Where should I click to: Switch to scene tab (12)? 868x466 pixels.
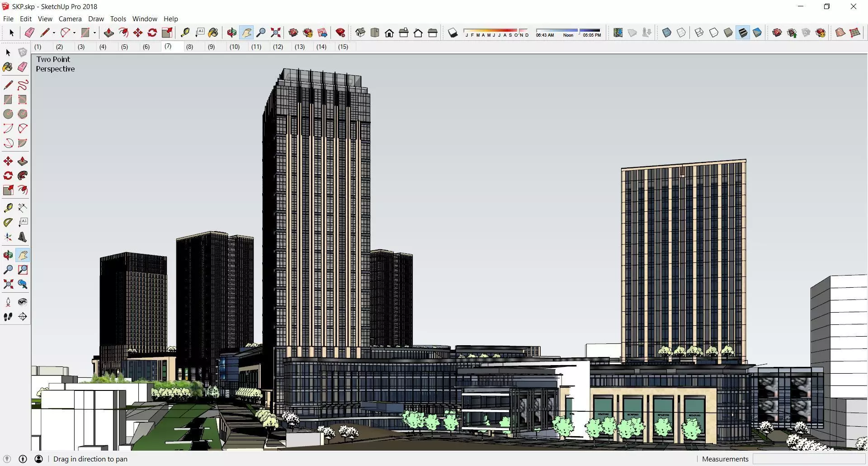coord(278,47)
